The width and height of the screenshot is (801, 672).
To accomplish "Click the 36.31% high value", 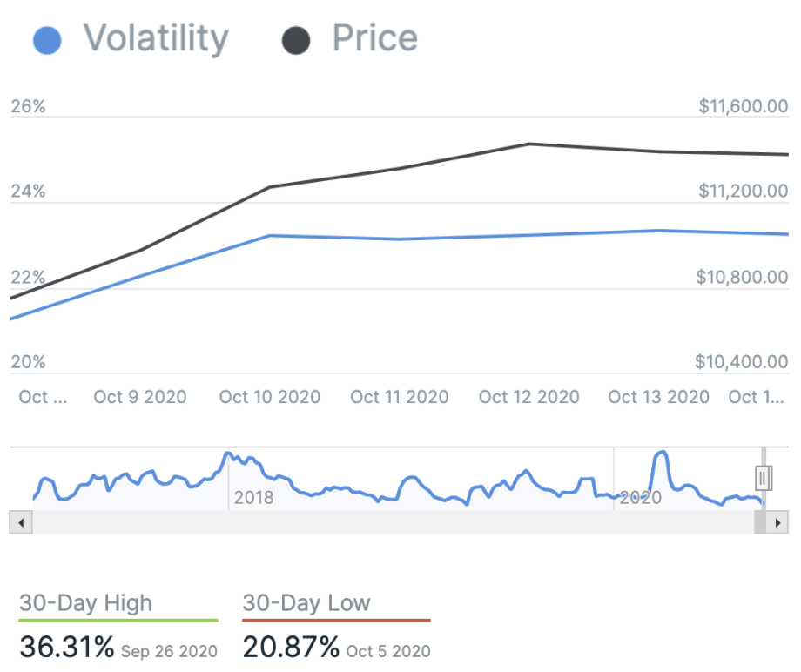I will pyautogui.click(x=66, y=648).
